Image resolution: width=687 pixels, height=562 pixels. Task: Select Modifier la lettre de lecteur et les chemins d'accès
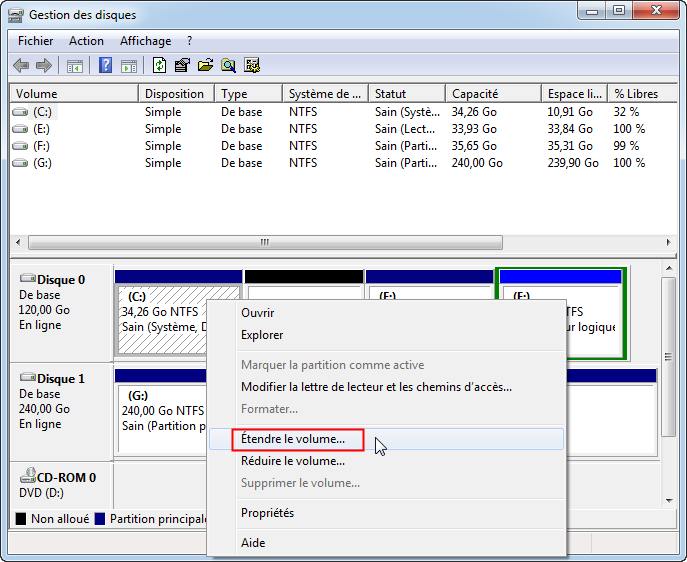(x=387, y=387)
